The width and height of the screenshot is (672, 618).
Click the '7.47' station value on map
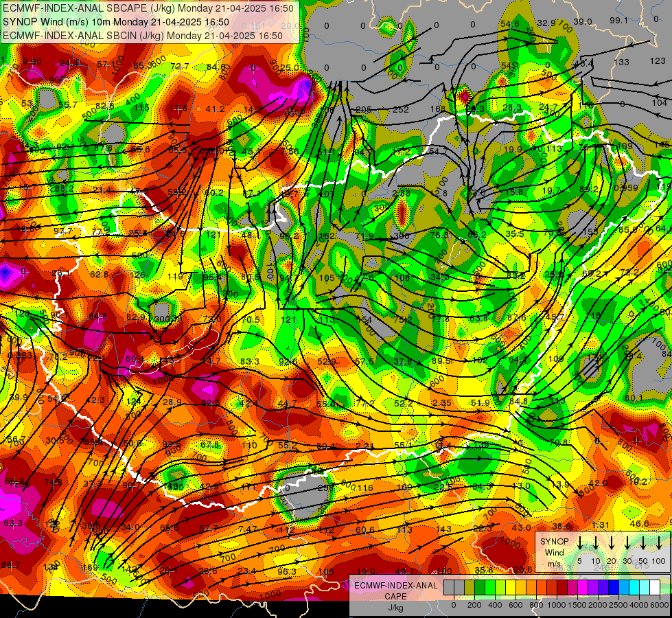point(248,529)
